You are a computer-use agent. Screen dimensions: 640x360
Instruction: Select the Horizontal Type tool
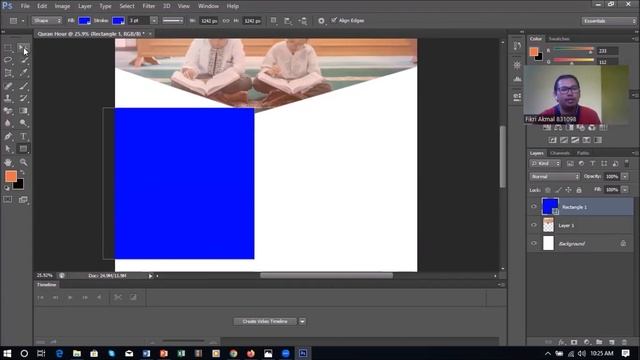[x=23, y=136]
